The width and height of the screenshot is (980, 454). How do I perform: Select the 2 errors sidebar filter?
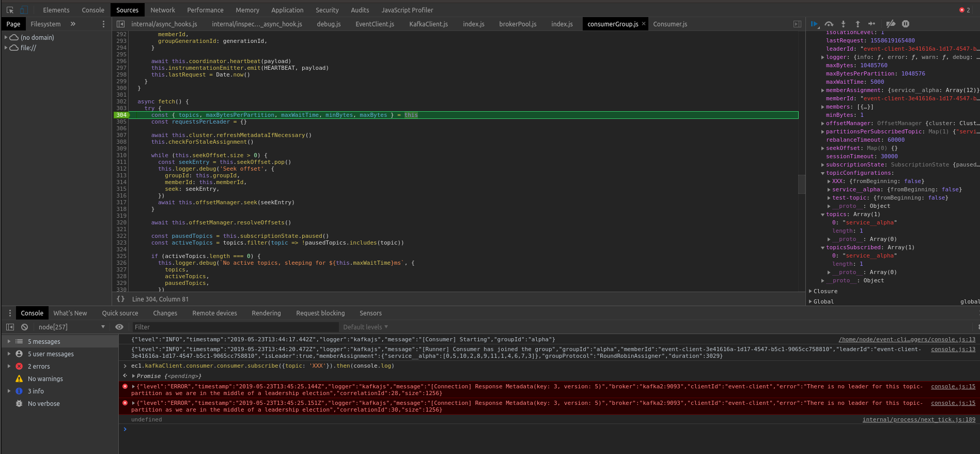pos(59,366)
